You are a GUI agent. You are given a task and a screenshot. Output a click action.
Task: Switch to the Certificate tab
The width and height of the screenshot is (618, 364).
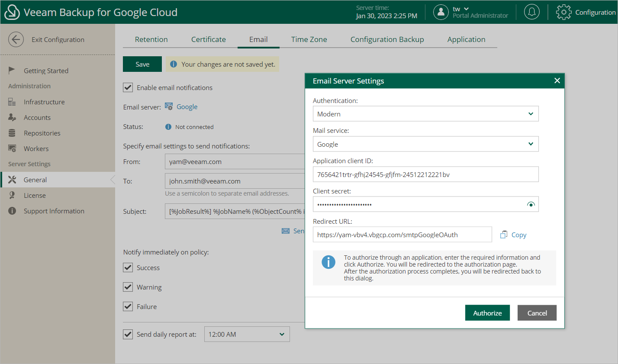(209, 39)
